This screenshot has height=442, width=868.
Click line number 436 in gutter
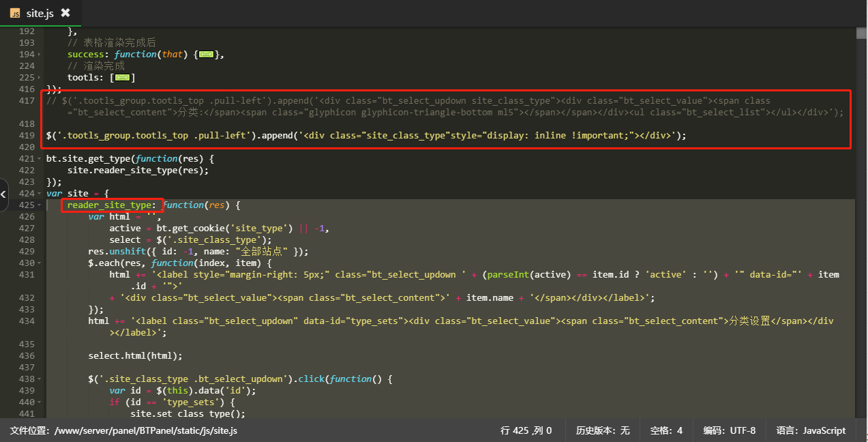(x=27, y=356)
